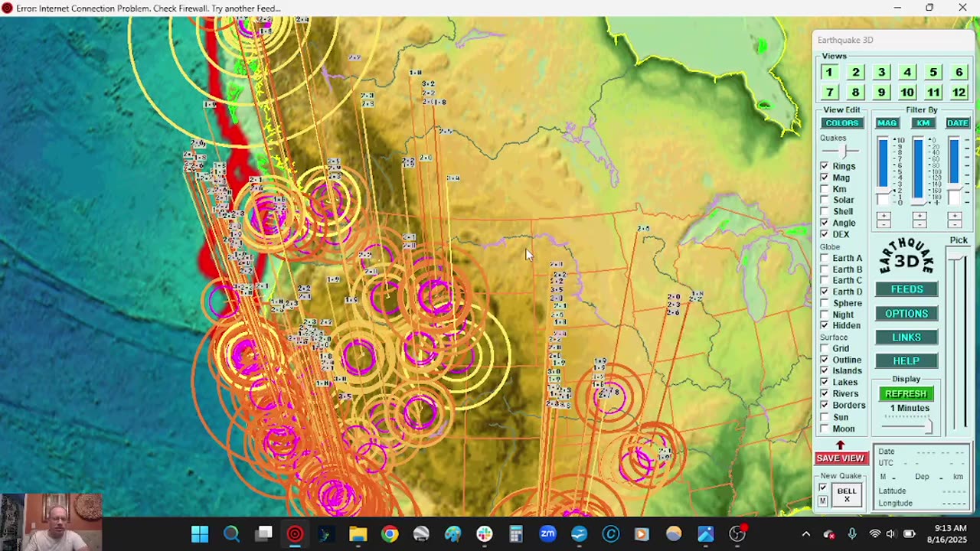This screenshot has width=980, height=551.
Task: Open Windows taskbar search
Action: pyautogui.click(x=231, y=534)
